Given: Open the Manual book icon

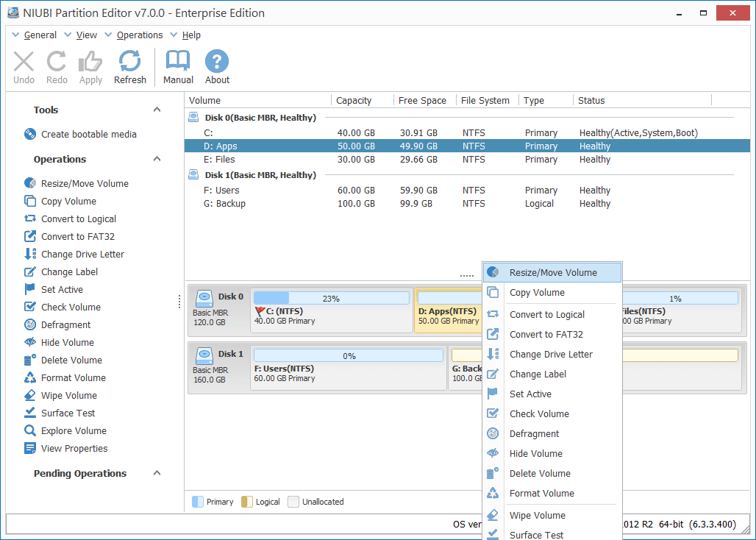Looking at the screenshot, I should 178,61.
